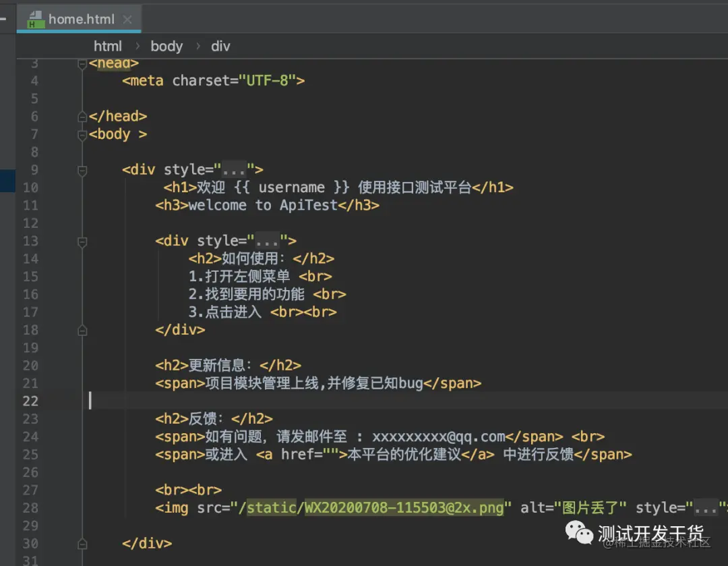Expand folded style value on line 9
This screenshot has width=728, height=566.
tap(234, 169)
